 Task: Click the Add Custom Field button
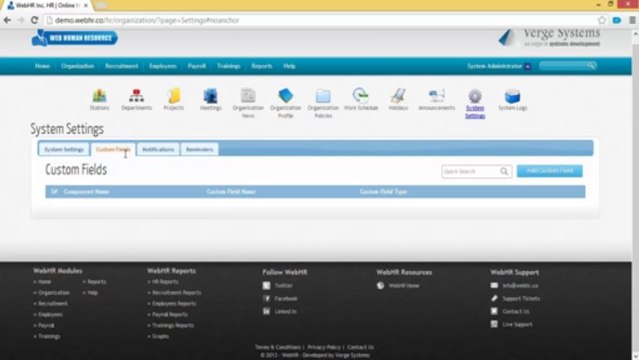click(549, 171)
